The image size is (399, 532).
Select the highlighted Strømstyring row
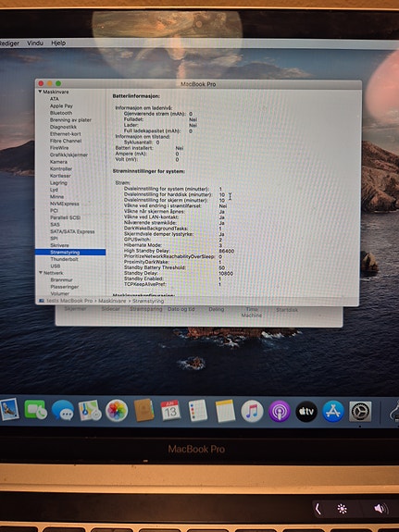[x=70, y=252]
